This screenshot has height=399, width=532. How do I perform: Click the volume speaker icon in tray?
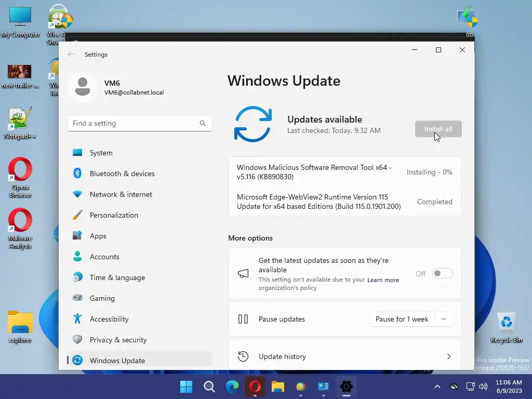pyautogui.click(x=483, y=387)
